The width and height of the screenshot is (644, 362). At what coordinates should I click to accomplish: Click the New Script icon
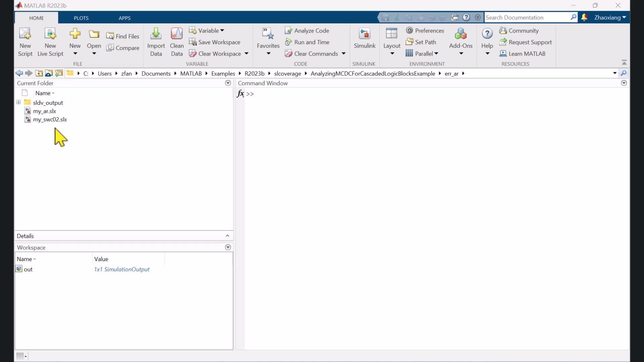[25, 34]
